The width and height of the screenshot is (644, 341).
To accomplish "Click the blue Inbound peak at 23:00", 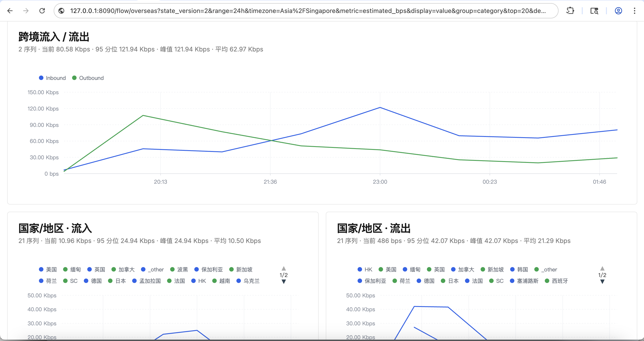I will click(380, 107).
